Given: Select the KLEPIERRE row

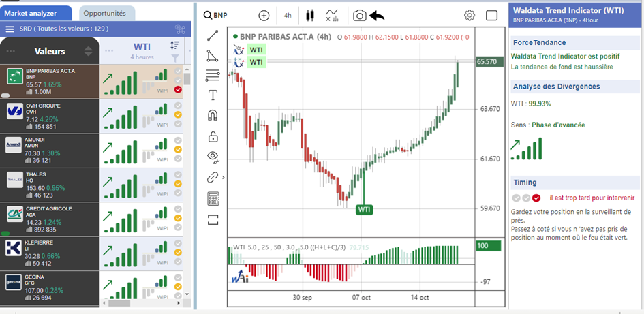Looking at the screenshot, I should coord(93,253).
